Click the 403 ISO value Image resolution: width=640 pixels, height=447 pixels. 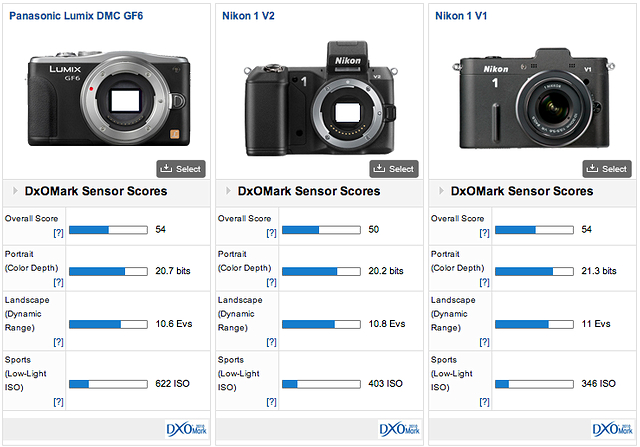385,384
